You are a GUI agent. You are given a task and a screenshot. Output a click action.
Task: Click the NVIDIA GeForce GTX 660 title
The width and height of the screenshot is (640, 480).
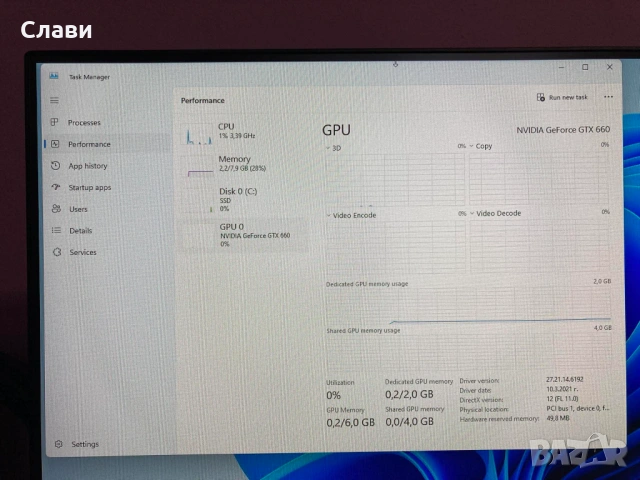563,129
